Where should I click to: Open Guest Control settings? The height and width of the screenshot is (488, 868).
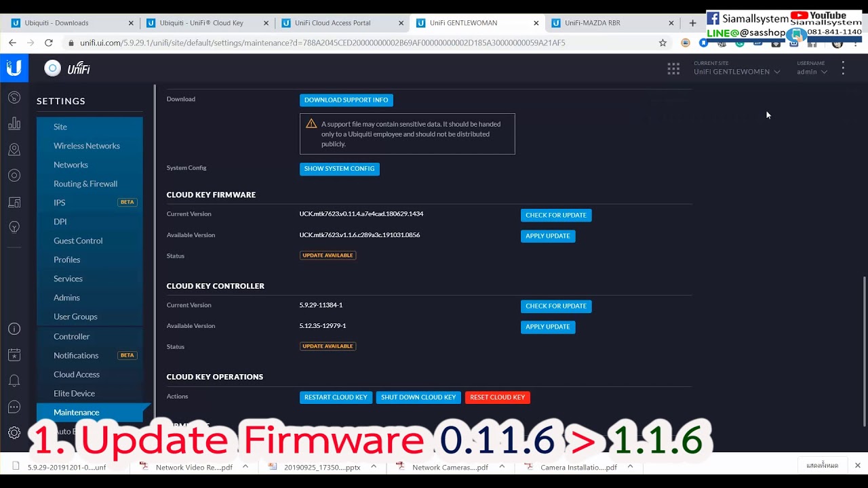pos(90,241)
